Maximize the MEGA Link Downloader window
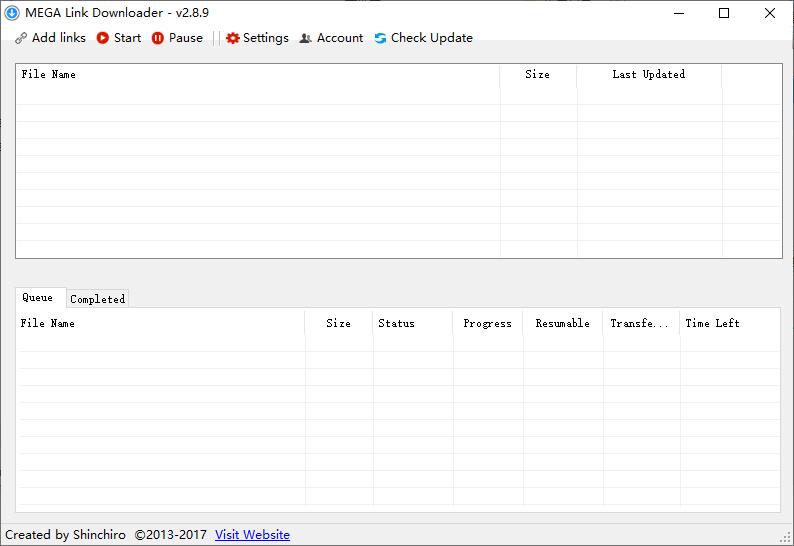 (724, 13)
